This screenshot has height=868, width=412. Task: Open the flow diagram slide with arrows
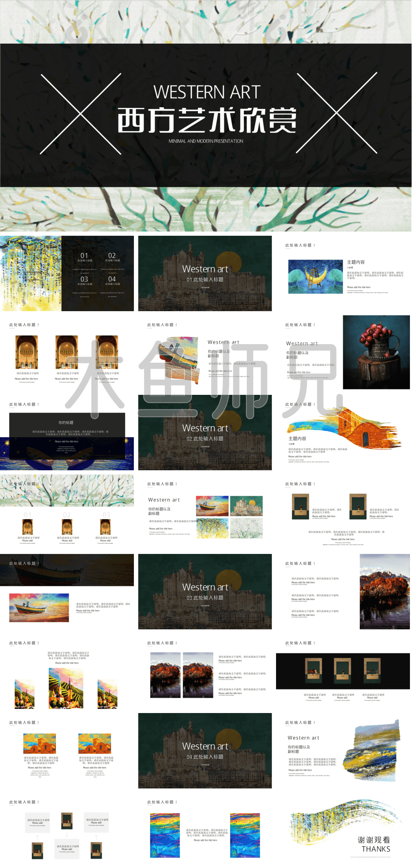(67, 830)
